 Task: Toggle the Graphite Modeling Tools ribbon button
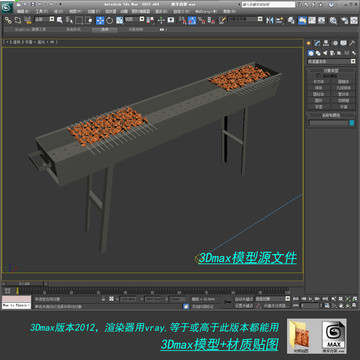pyautogui.click(x=302, y=20)
